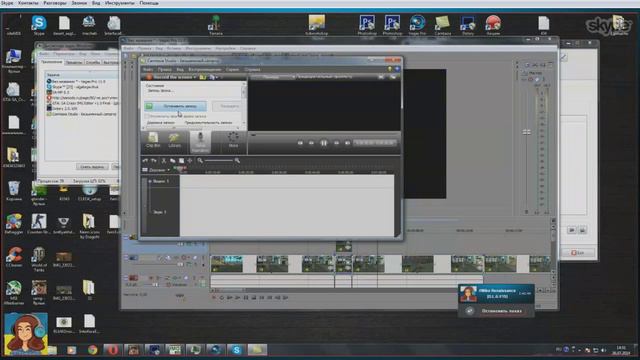Pause playback in Camtasia preview
This screenshot has height=360, width=640.
[x=324, y=143]
